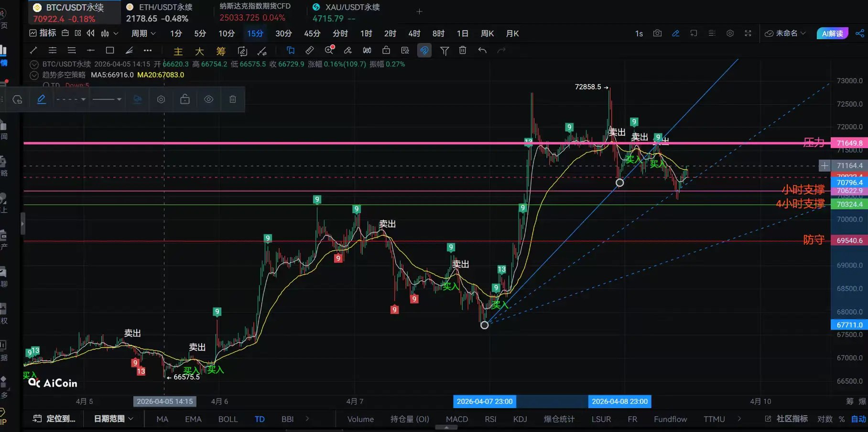
Task: Click the 69540.6 defense price label
Action: click(x=849, y=240)
